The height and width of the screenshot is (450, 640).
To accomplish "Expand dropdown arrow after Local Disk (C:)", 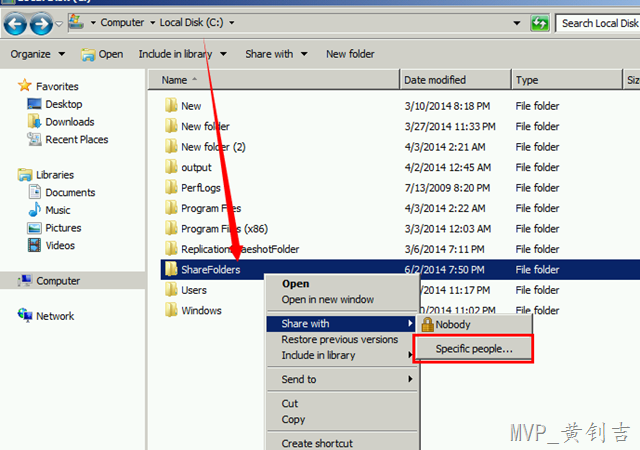I will (x=231, y=22).
